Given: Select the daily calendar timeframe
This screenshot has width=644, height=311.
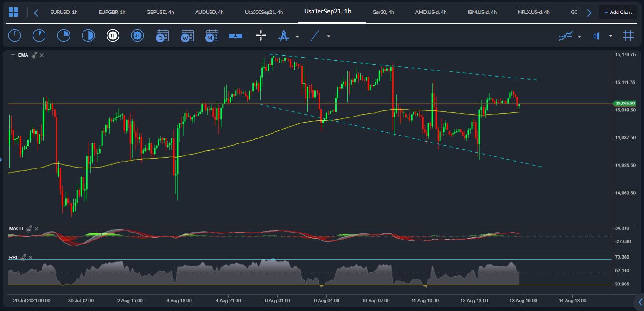Looking at the screenshot, I should 162,36.
